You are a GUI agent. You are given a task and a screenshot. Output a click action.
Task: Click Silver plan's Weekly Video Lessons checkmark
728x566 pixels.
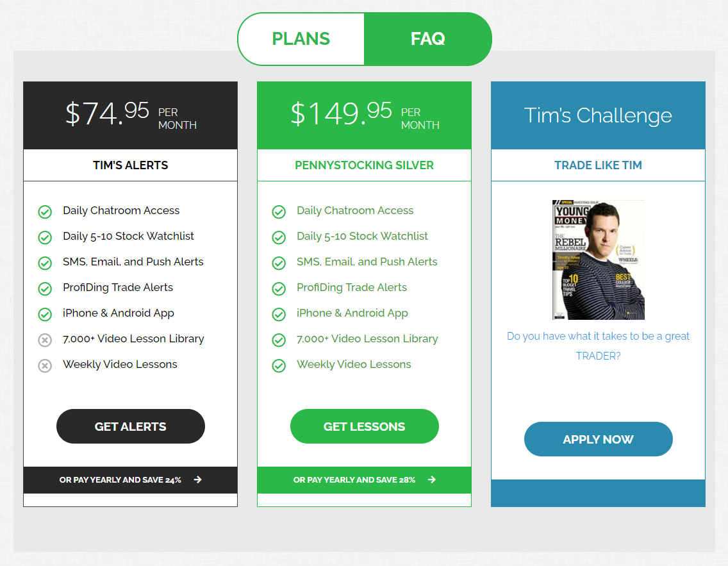point(279,365)
